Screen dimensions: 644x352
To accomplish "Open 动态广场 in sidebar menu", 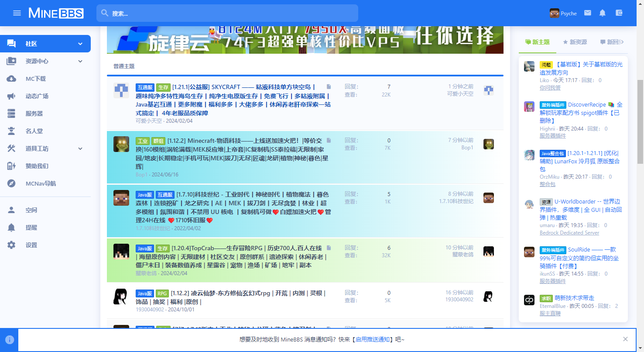I will point(37,96).
